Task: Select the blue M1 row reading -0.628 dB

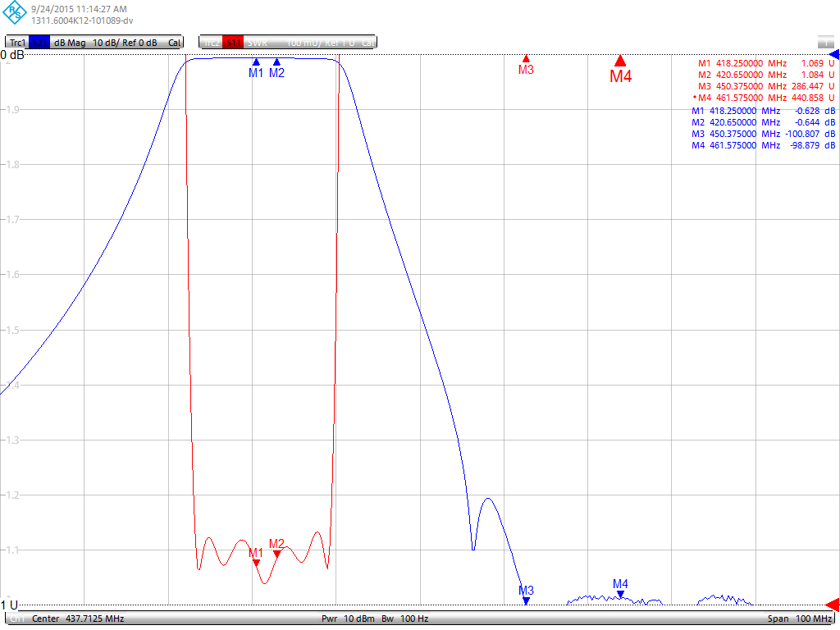Action: pyautogui.click(x=764, y=111)
